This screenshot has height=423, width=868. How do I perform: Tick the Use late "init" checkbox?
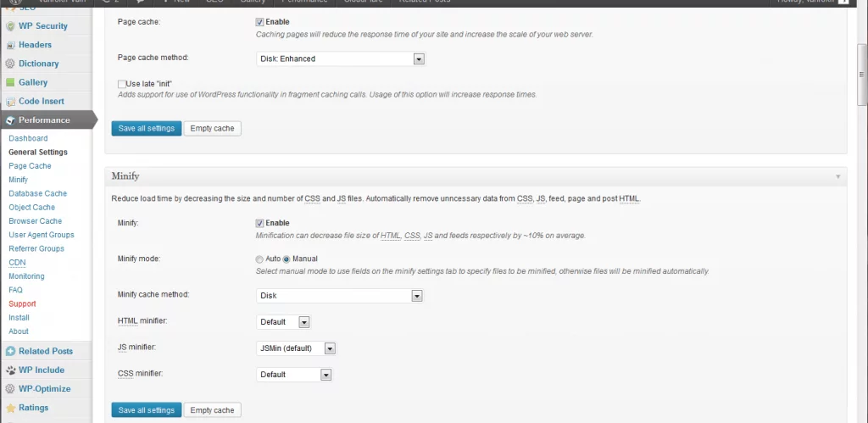(x=122, y=84)
